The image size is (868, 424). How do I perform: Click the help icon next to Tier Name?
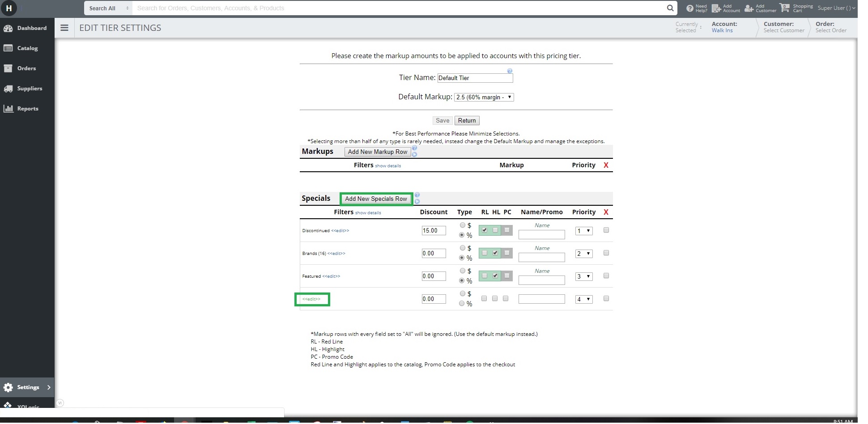pos(510,71)
